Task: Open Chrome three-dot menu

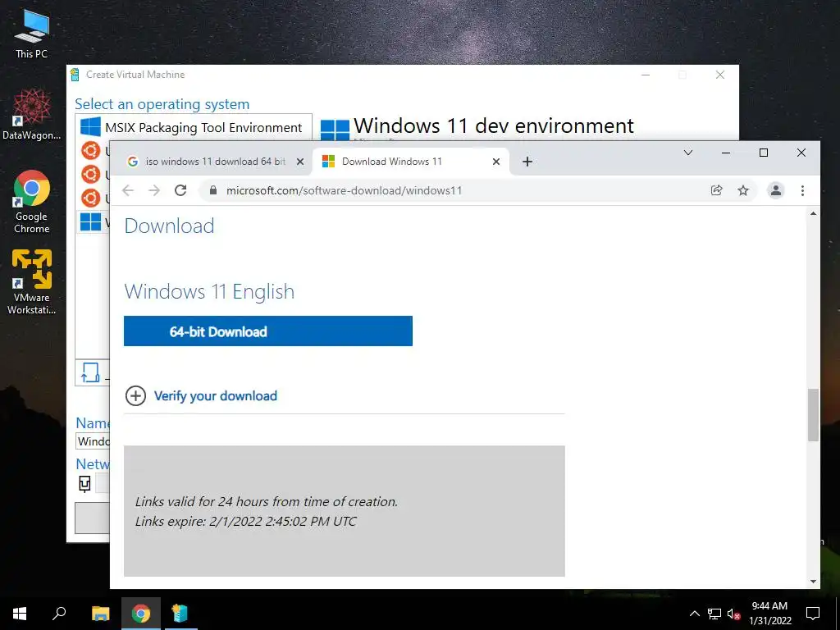Action: tap(802, 190)
